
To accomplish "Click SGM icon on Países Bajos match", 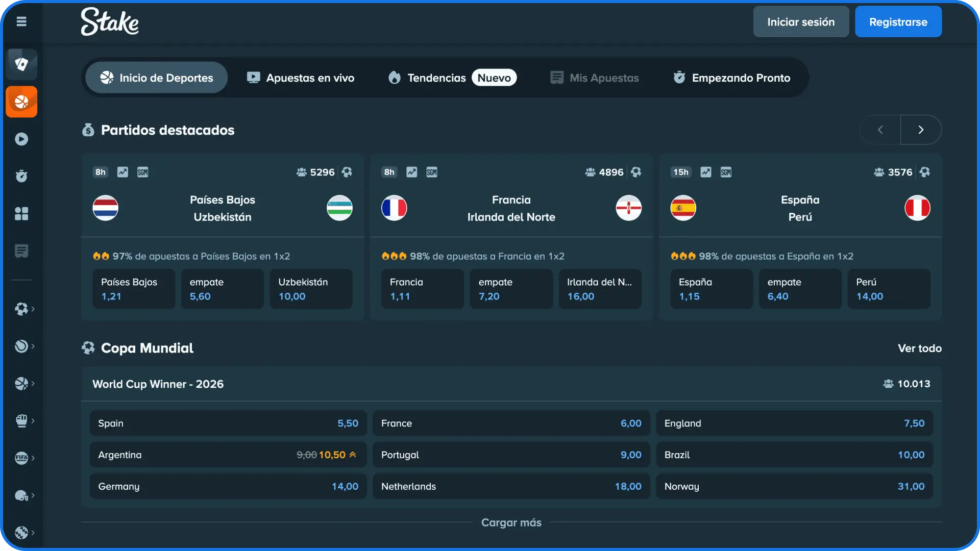I will click(x=142, y=172).
